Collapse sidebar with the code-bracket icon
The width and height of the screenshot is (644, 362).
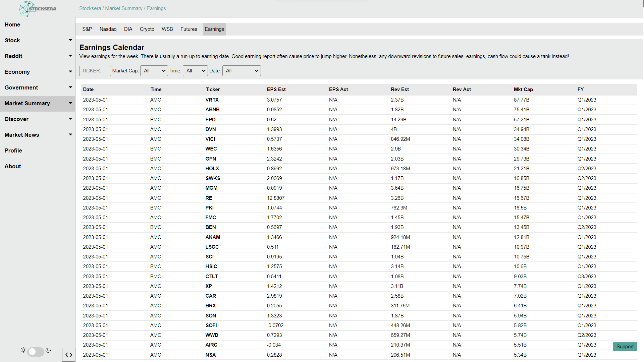tap(68, 355)
